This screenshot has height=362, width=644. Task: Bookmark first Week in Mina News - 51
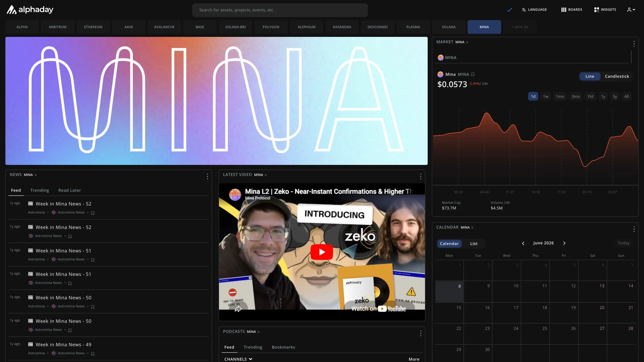click(93, 260)
